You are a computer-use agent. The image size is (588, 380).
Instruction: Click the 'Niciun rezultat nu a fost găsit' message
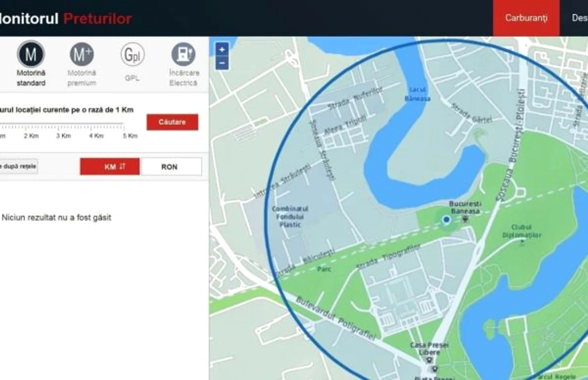[56, 217]
